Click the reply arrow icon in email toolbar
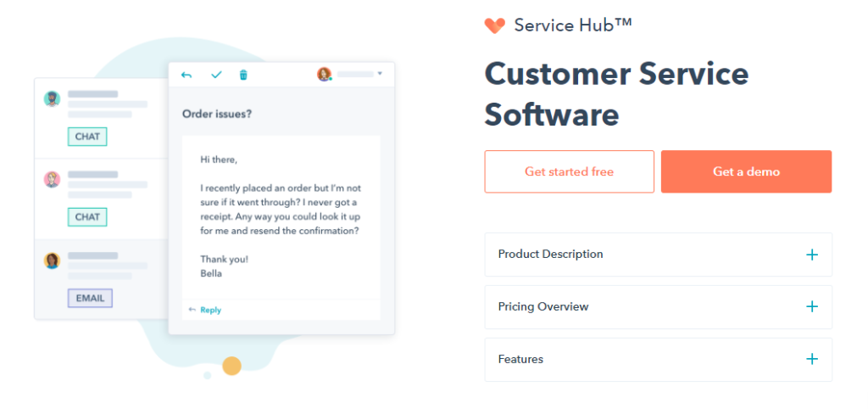 [x=186, y=75]
